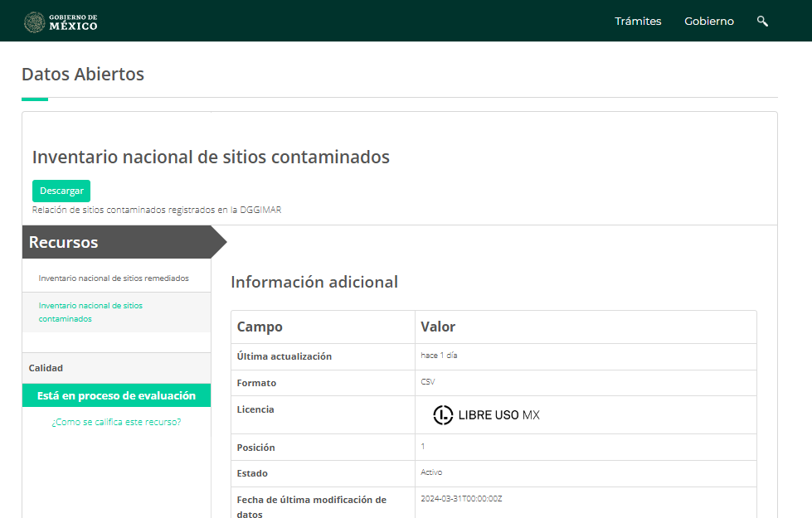Screen dimensions: 812x518
Task: Click the Información adicional heading
Action: pyautogui.click(x=315, y=282)
